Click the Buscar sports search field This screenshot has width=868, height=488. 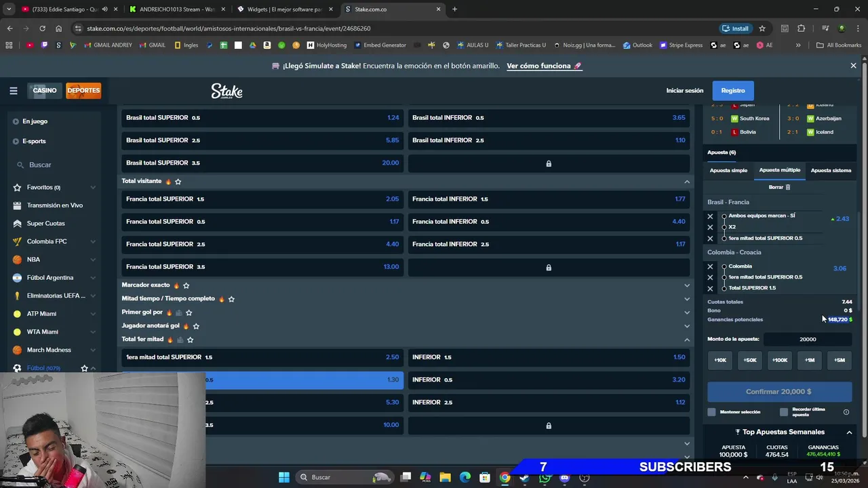click(x=54, y=165)
